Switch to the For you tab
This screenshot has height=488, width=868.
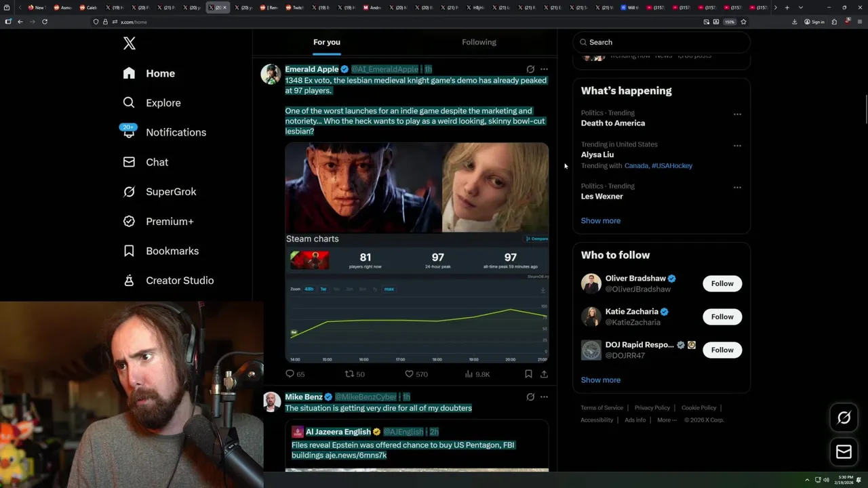point(327,42)
